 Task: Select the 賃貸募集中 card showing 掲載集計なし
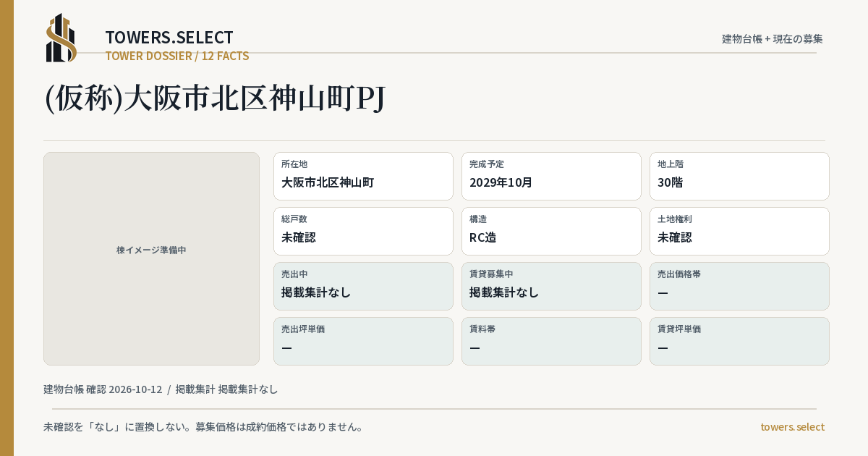tap(551, 286)
